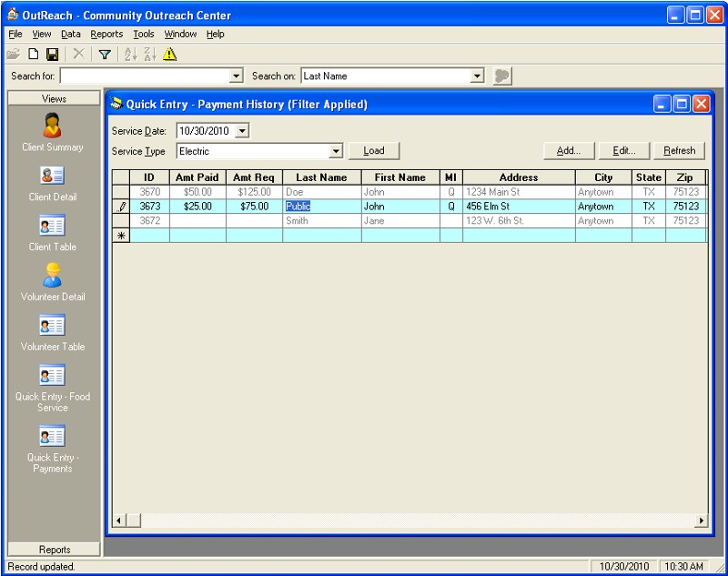Screen dimensions: 728x576
Task: Expand the Service Type dropdown
Action: (336, 151)
